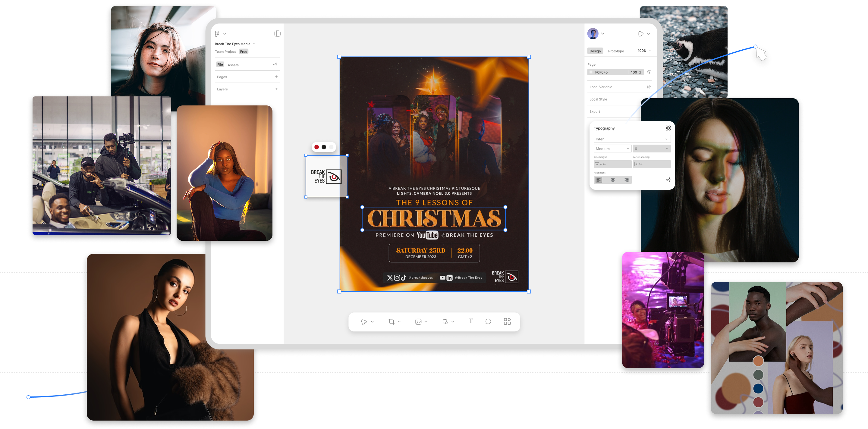Open the Actions grid icon in toolbar
The width and height of the screenshot is (868, 429).
(507, 321)
